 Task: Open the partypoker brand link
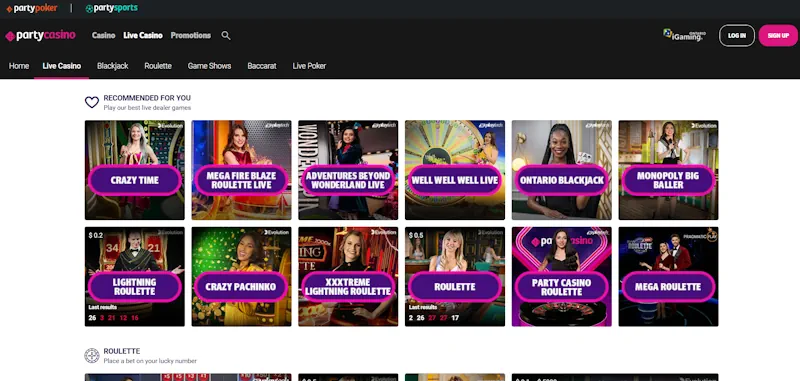click(32, 8)
